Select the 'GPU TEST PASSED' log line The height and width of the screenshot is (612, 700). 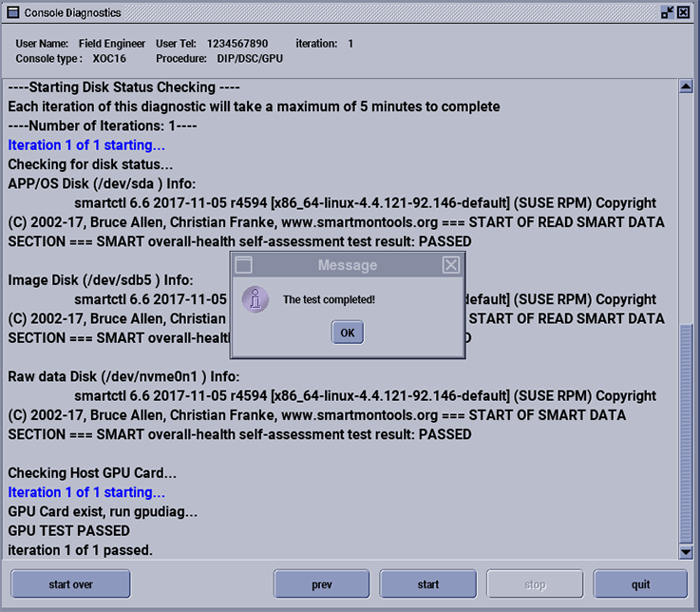coord(68,530)
